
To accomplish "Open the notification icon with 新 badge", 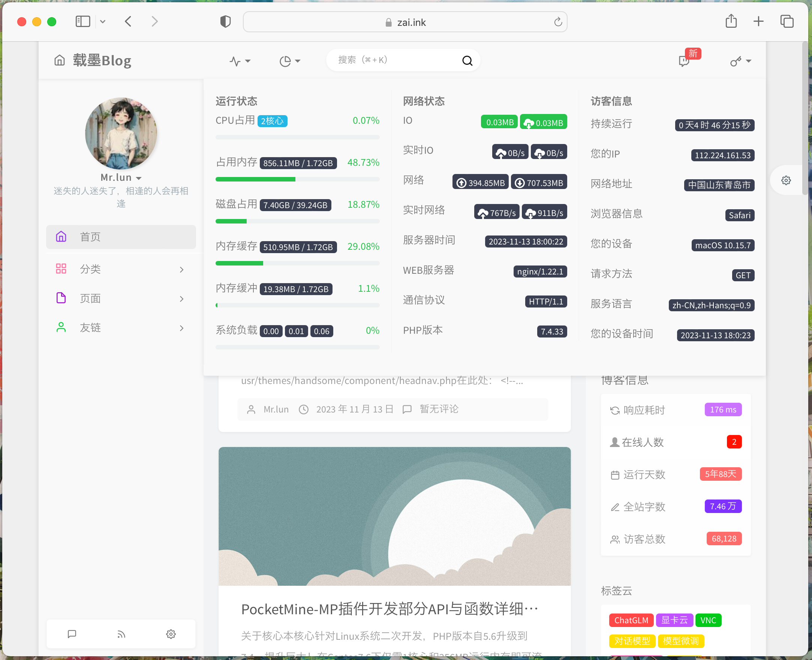I will click(684, 61).
